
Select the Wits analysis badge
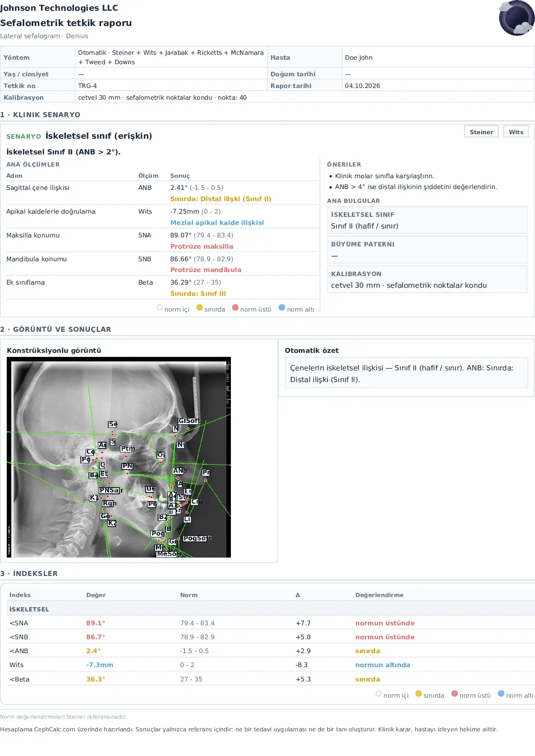coord(516,132)
